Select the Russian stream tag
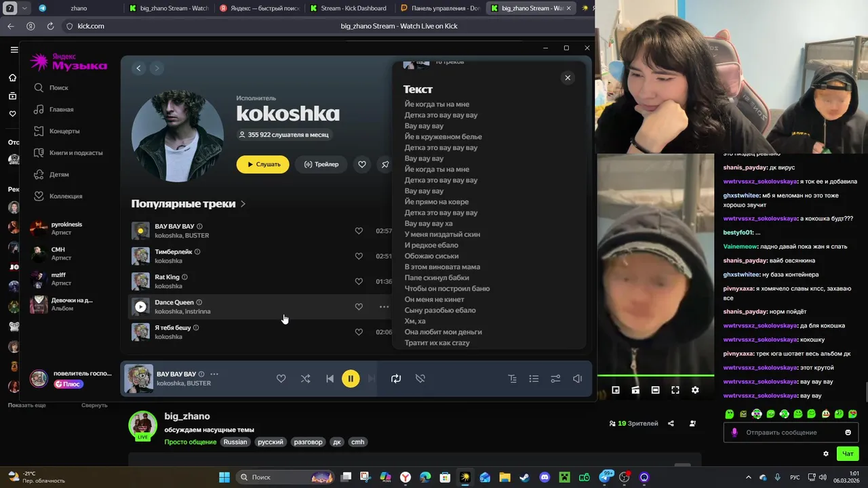This screenshot has width=868, height=488. coord(235,442)
